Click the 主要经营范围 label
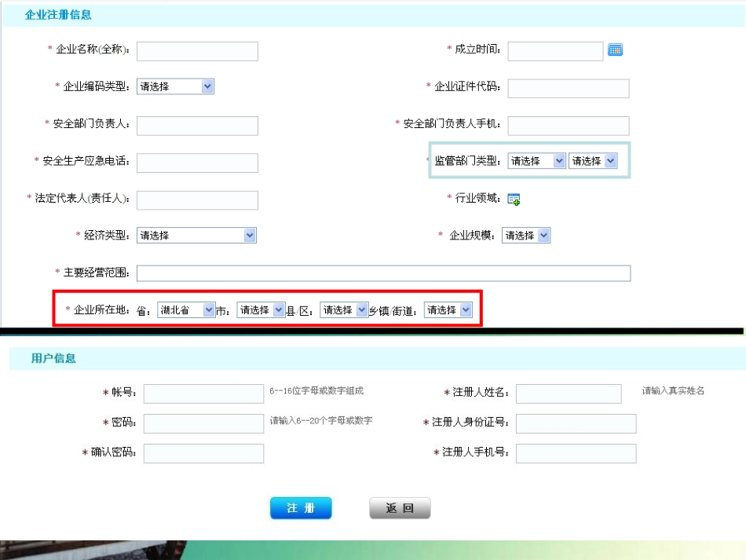The height and width of the screenshot is (560, 746). [x=96, y=273]
